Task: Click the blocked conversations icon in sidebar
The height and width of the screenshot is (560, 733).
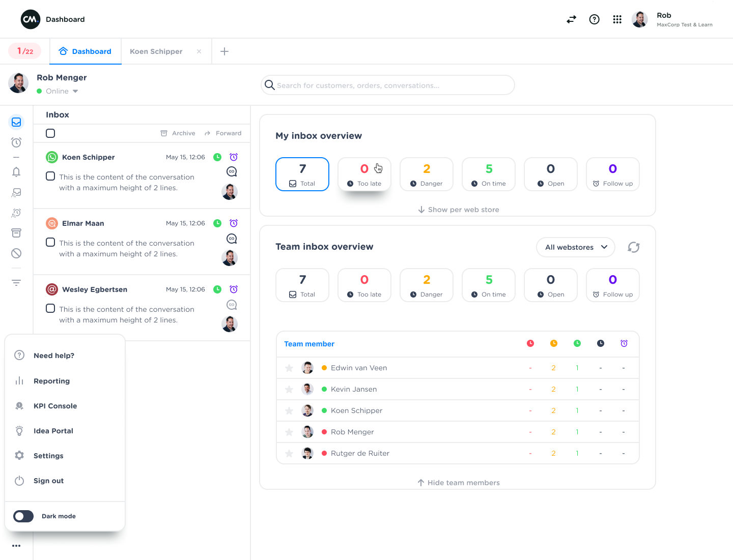Action: (x=16, y=253)
